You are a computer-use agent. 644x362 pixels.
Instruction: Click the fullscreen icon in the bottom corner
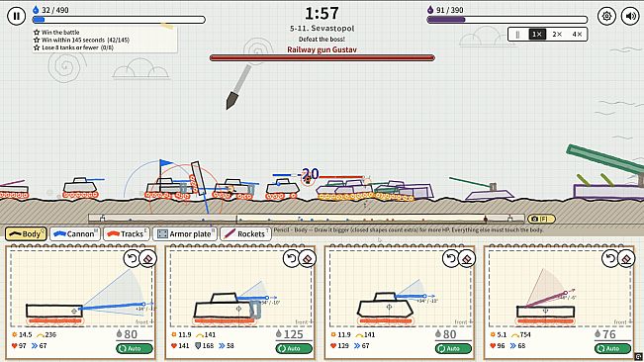[639, 357]
